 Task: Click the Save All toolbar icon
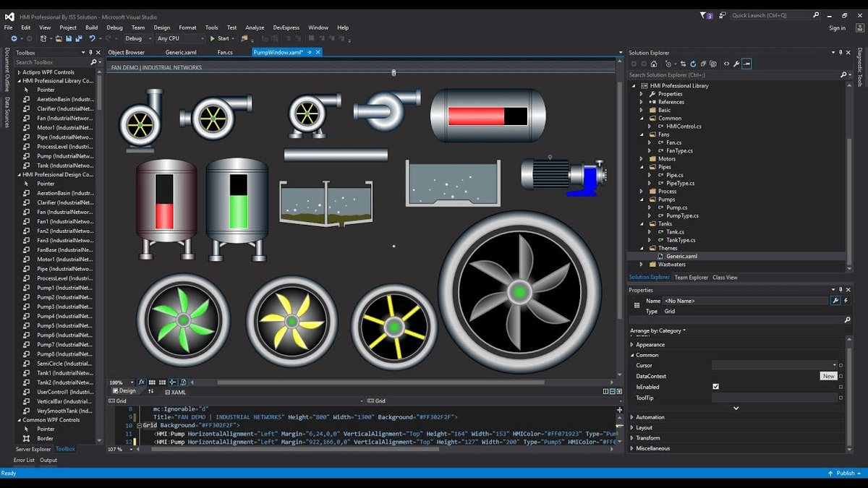coord(78,38)
